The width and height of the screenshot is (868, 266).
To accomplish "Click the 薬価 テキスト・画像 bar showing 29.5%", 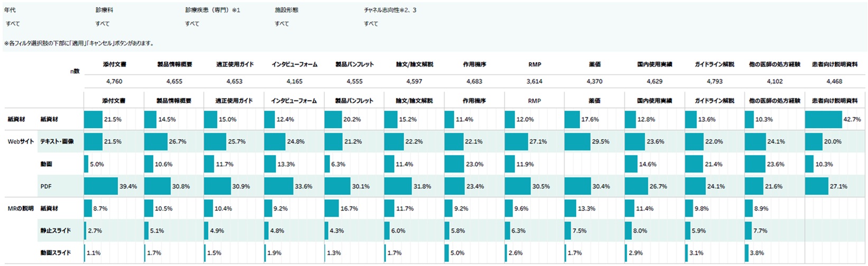I will pyautogui.click(x=577, y=142).
